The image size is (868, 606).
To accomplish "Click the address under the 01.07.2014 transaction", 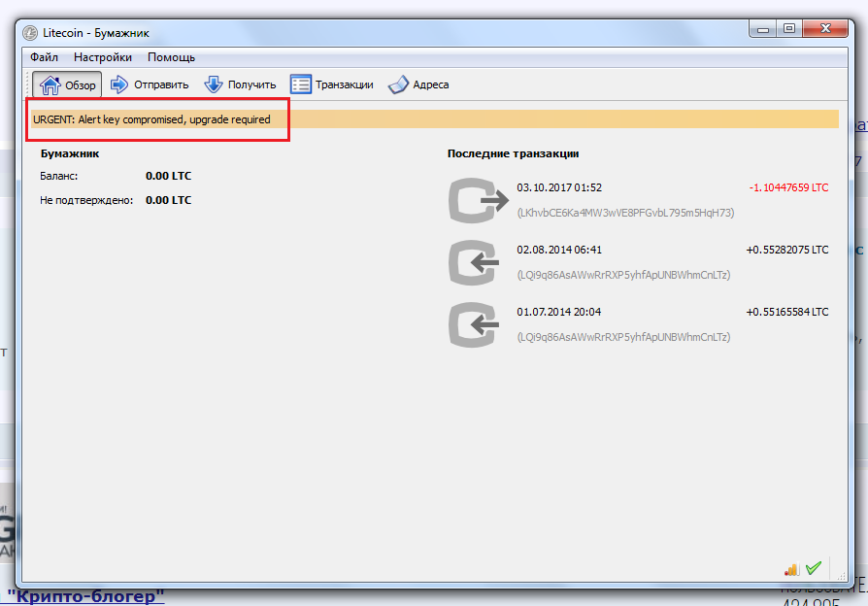I will 623,337.
